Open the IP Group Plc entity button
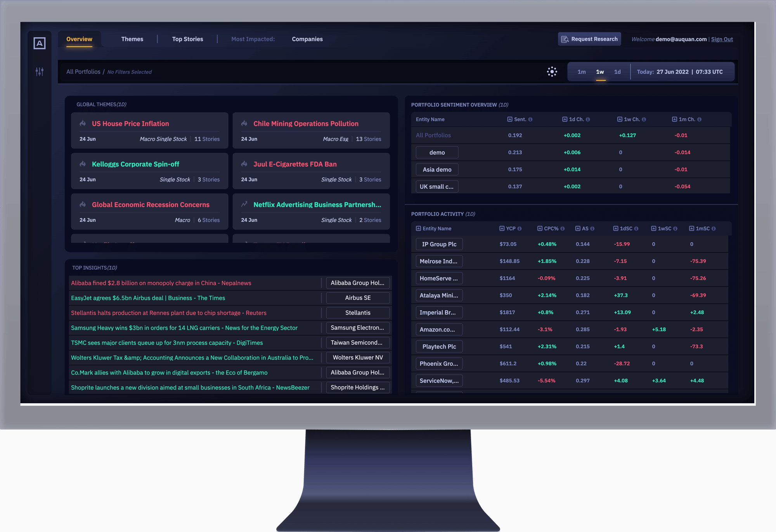This screenshot has width=776, height=532. tap(439, 244)
